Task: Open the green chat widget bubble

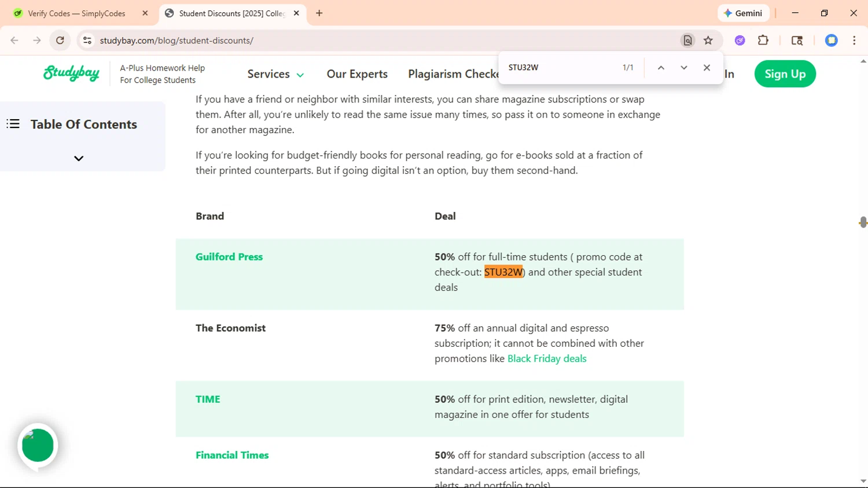Action: pos(38,445)
